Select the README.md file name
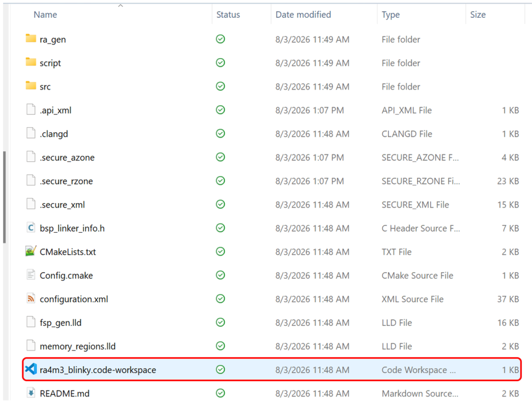 (65, 394)
